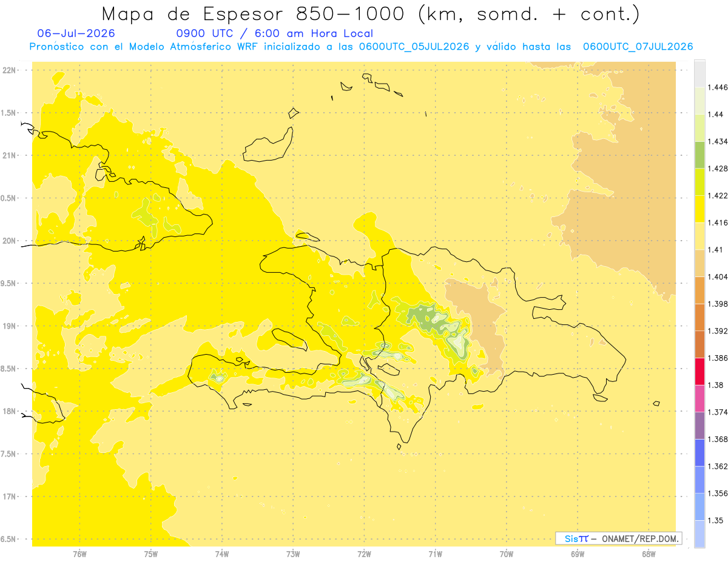Click the colorbar value '1.398'
Viewport: 728px width, 562px height.
(717, 304)
